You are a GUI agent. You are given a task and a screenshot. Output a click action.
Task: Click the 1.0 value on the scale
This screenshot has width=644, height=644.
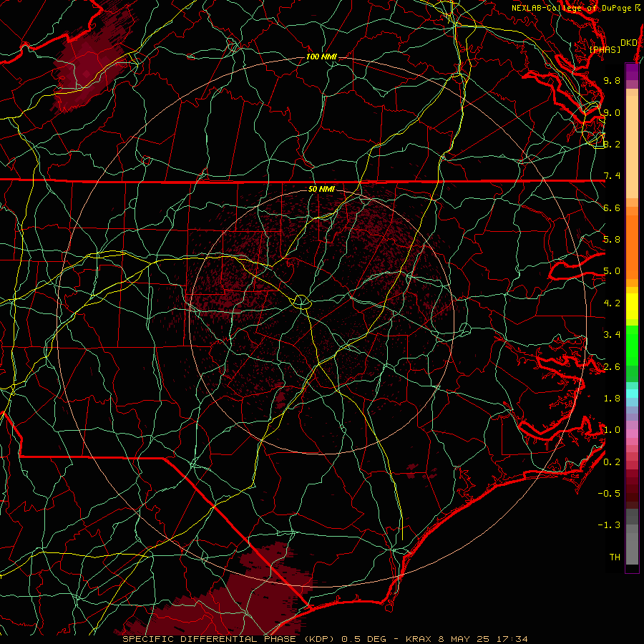[x=612, y=430]
